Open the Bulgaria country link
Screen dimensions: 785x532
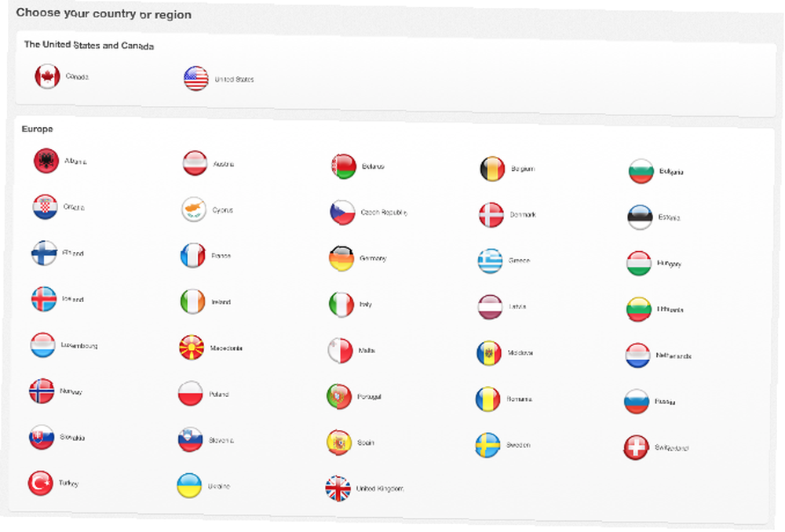[671, 171]
